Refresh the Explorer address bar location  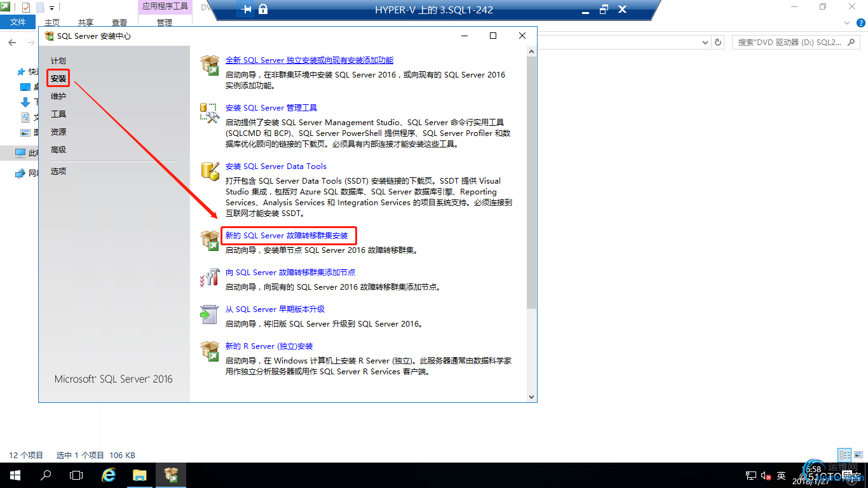click(719, 43)
